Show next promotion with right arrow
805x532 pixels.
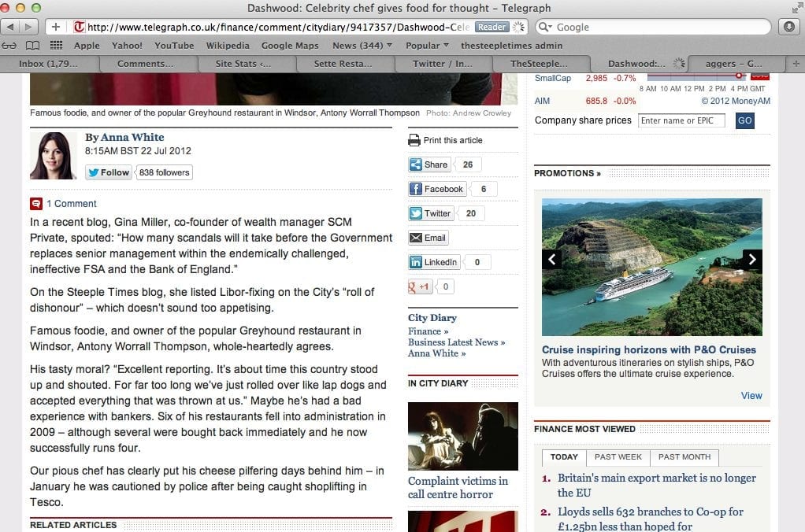752,259
